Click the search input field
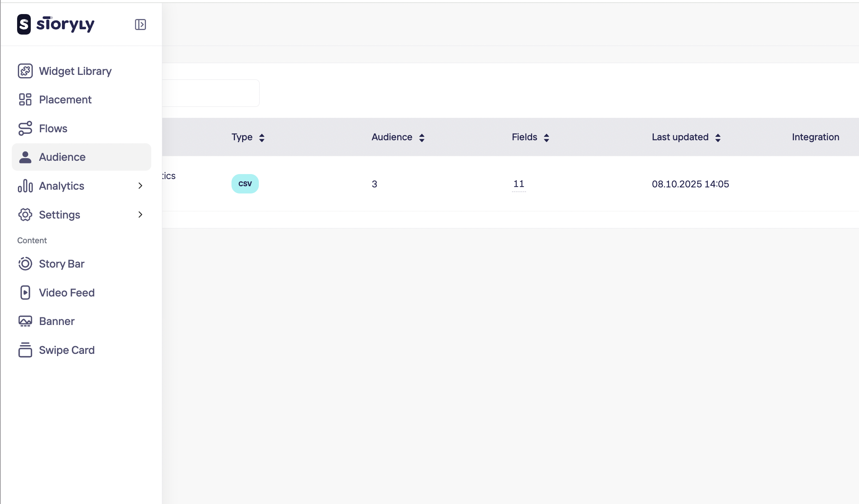This screenshot has height=504, width=859. tap(211, 93)
